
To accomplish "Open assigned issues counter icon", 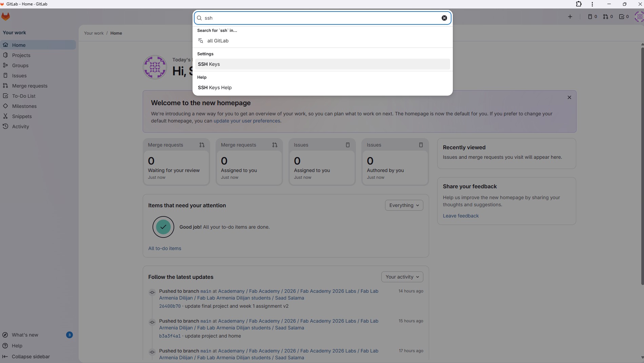I will [592, 17].
